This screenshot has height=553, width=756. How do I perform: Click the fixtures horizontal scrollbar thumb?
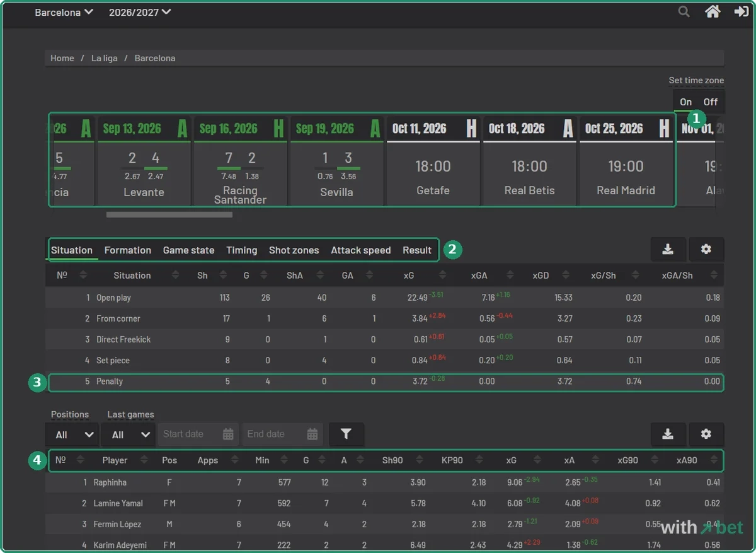tap(169, 214)
